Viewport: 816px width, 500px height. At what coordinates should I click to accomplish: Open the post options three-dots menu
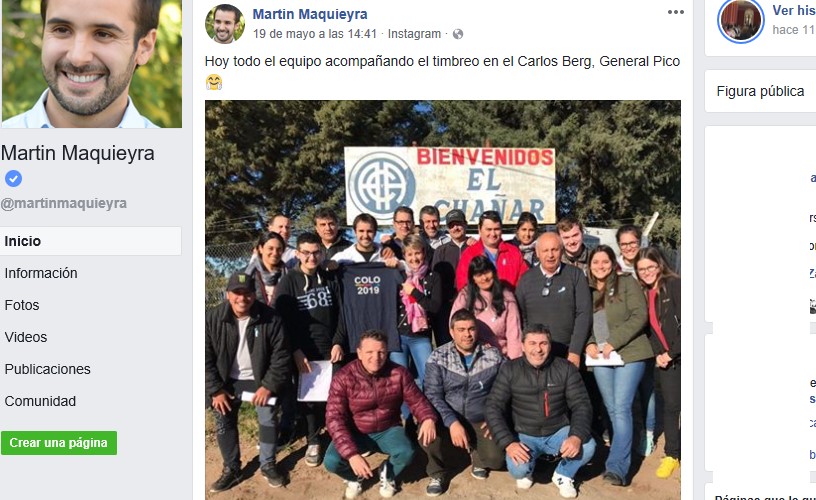tap(675, 12)
